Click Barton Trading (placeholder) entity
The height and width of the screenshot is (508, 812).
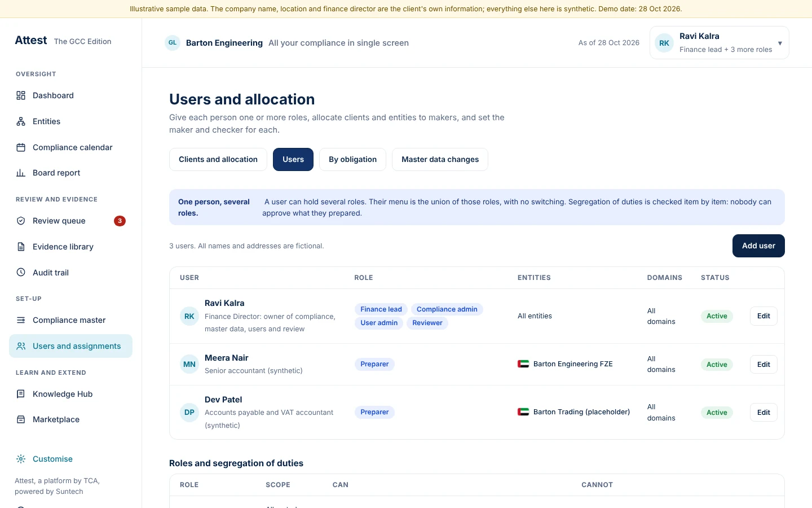pyautogui.click(x=581, y=412)
